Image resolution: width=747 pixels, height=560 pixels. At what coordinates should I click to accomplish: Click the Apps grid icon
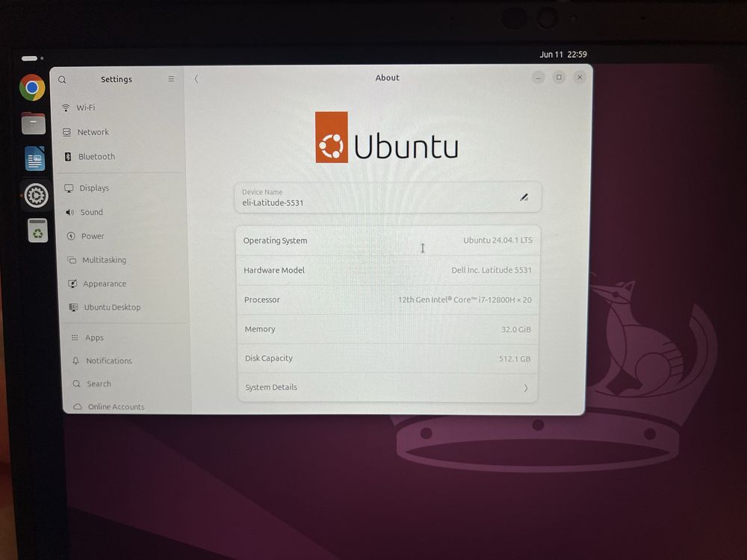75,337
